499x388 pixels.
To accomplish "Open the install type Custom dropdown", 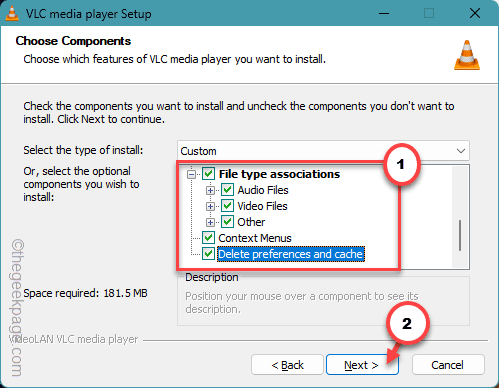I will (323, 151).
